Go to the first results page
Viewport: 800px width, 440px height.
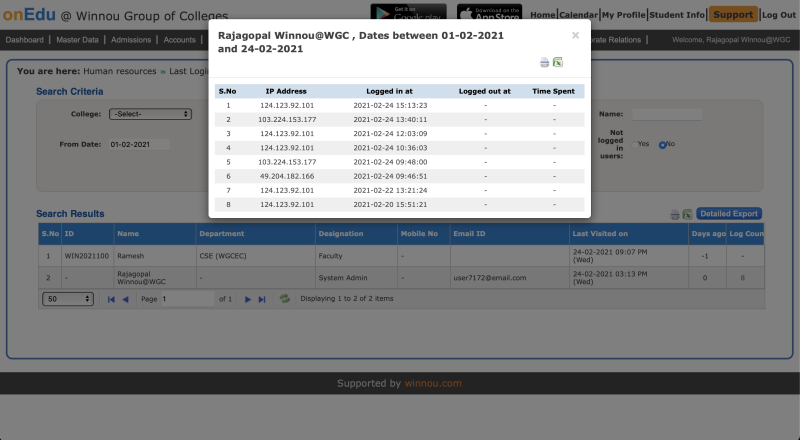coord(111,299)
